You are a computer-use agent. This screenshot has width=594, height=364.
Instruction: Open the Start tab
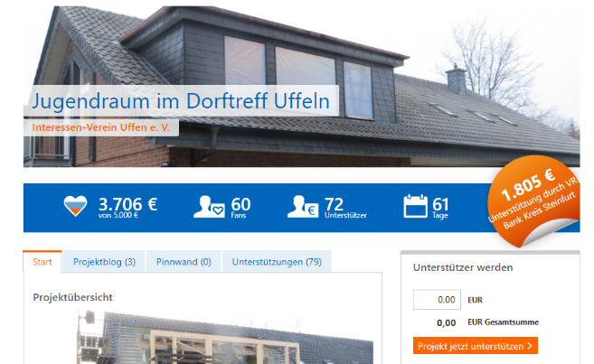coord(42,262)
